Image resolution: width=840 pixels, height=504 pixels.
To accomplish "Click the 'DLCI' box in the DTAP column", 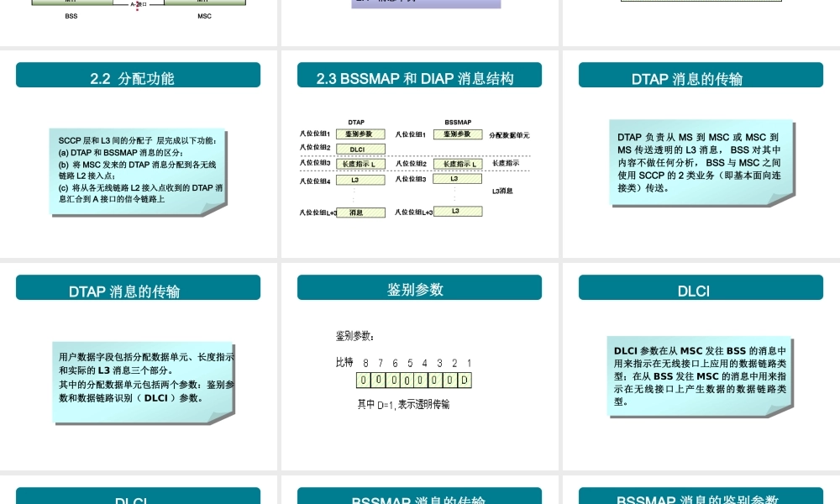I will pyautogui.click(x=360, y=149).
